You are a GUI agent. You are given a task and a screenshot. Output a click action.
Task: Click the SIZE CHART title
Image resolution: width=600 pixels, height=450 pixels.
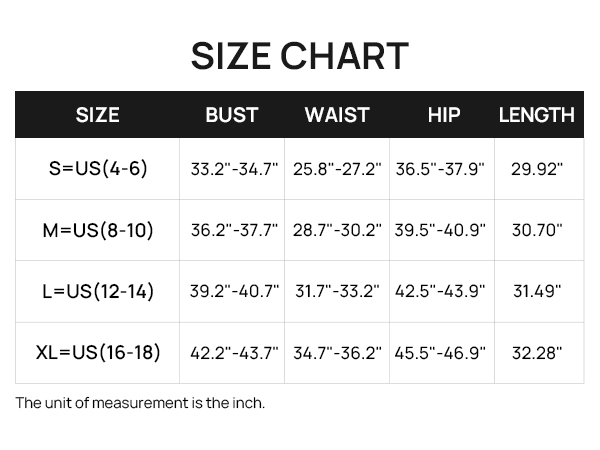pos(300,56)
